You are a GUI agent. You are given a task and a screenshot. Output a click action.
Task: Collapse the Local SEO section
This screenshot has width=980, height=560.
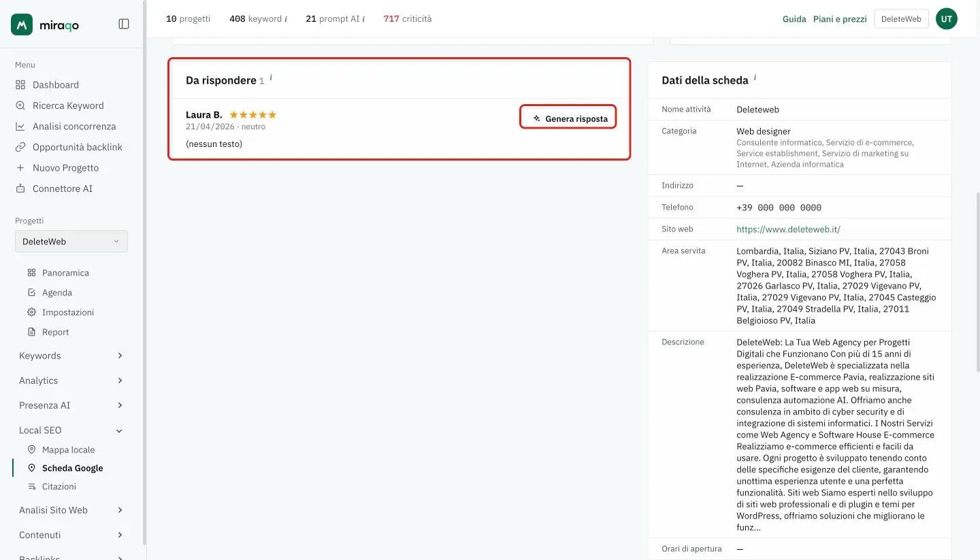71,430
